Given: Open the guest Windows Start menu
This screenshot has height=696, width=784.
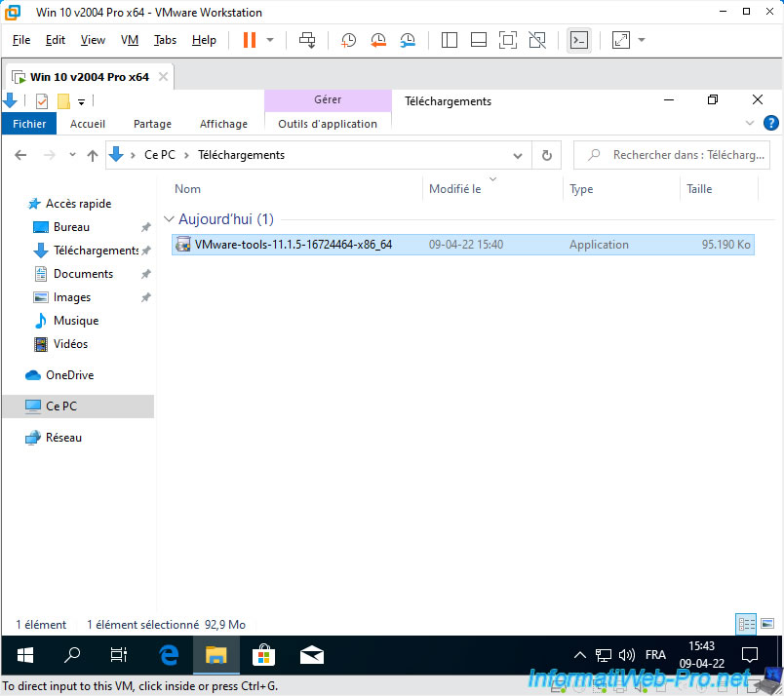Looking at the screenshot, I should point(24,655).
